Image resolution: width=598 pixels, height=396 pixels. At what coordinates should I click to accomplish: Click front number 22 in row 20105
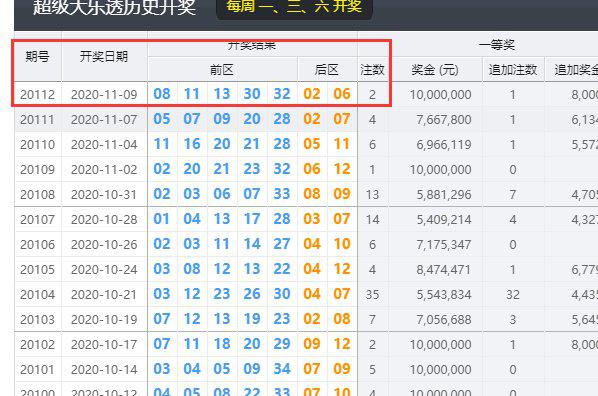click(x=282, y=269)
